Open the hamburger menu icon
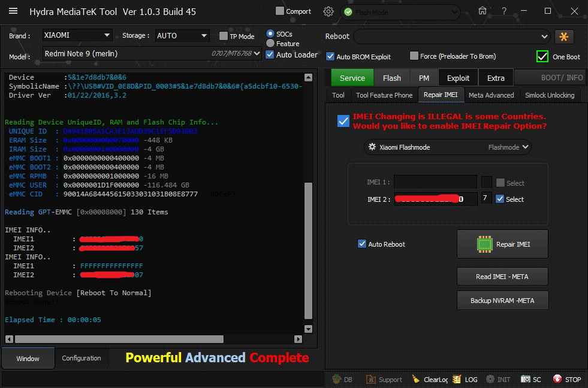The width and height of the screenshot is (588, 388). tap(13, 11)
